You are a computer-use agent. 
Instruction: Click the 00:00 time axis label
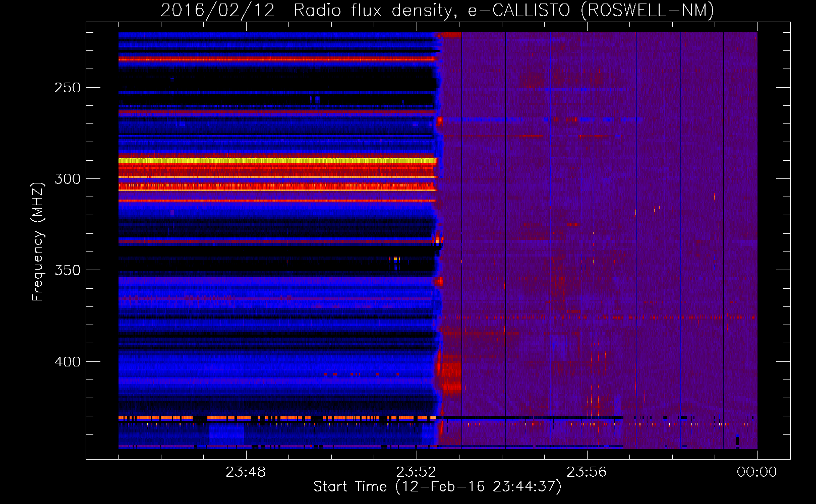(x=757, y=472)
